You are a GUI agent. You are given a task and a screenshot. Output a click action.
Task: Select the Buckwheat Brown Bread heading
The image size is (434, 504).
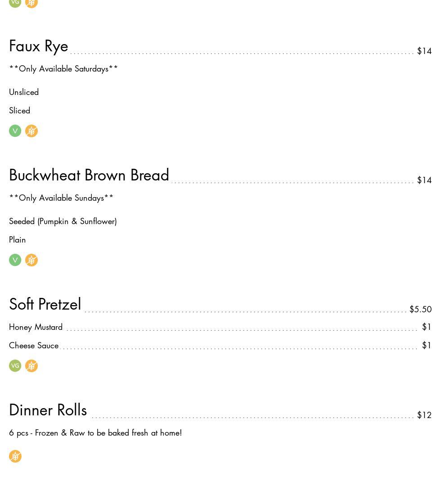(x=89, y=175)
